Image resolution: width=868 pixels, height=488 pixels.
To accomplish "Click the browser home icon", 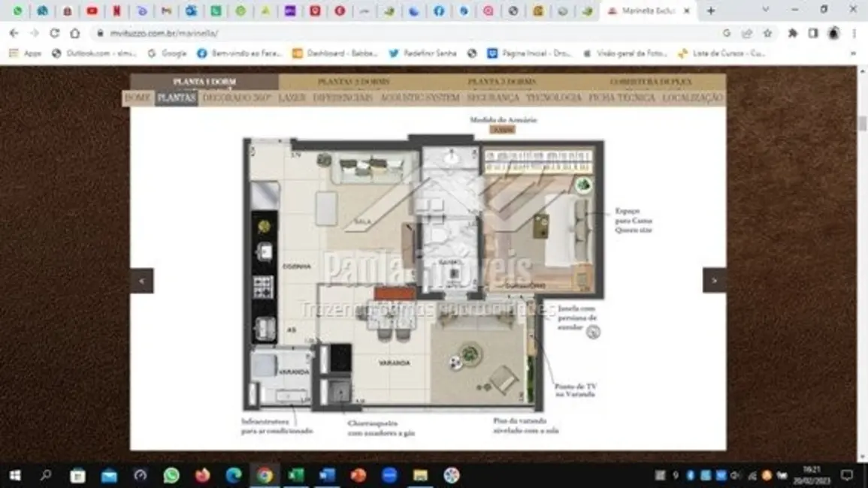I will tap(74, 33).
